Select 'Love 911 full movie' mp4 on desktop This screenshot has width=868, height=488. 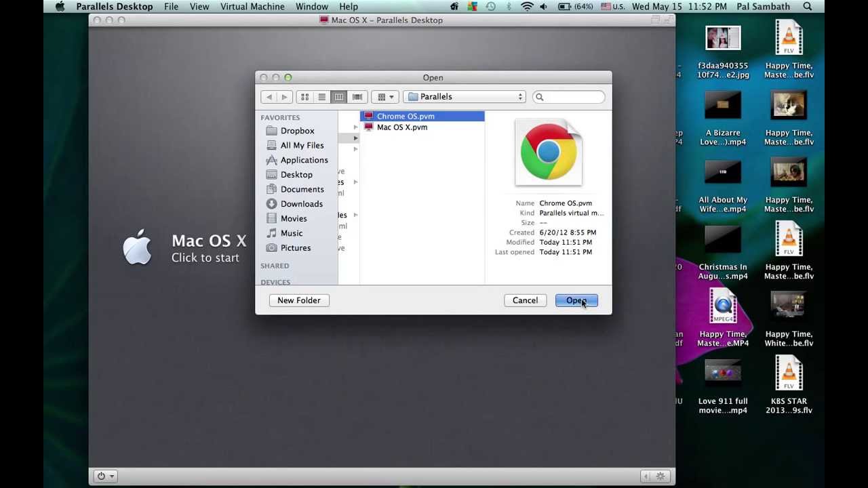[x=723, y=387]
